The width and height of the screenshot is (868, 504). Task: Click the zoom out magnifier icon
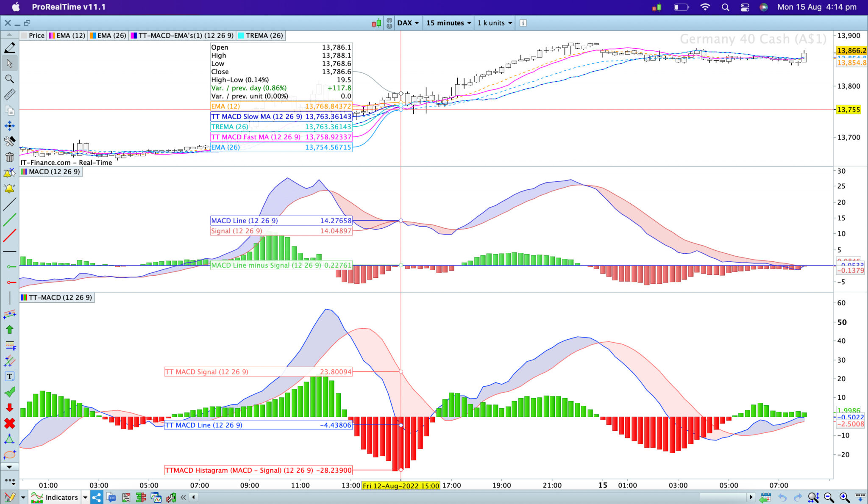click(829, 497)
